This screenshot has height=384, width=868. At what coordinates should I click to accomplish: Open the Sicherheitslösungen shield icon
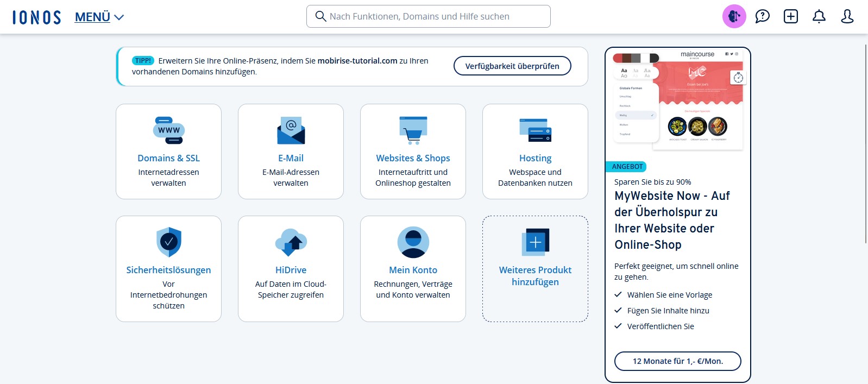tap(168, 242)
